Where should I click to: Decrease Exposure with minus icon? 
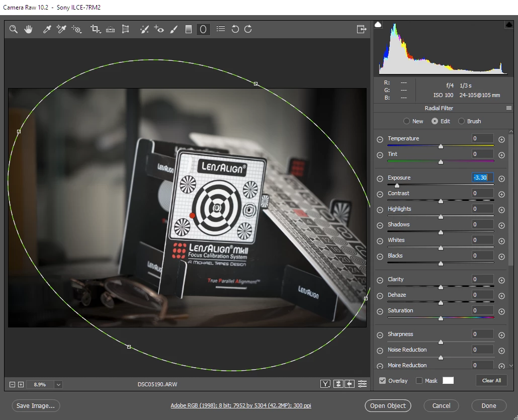380,179
